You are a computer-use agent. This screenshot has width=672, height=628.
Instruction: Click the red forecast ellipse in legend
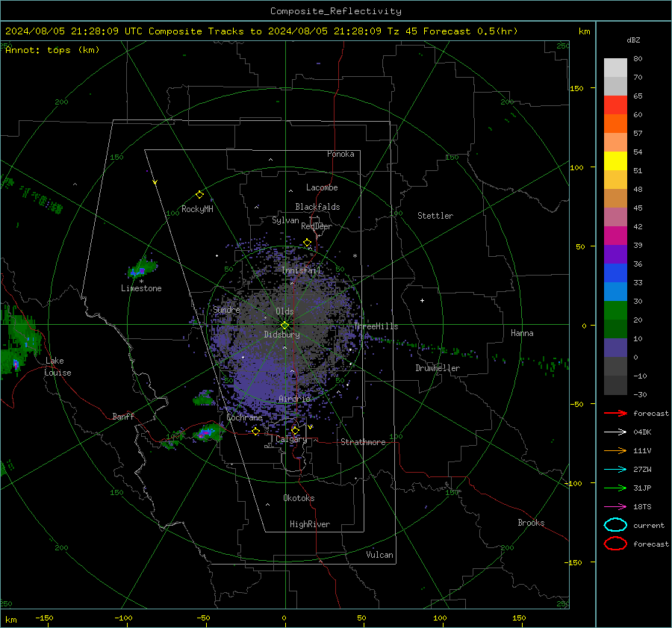coord(615,544)
